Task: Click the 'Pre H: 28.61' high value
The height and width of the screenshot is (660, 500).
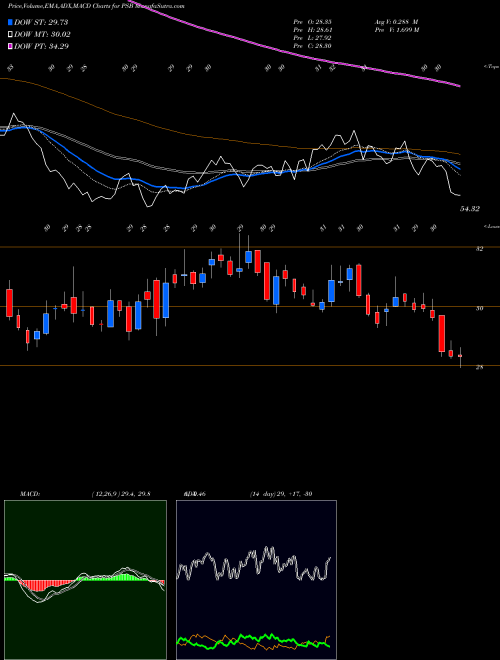Action: point(312,30)
